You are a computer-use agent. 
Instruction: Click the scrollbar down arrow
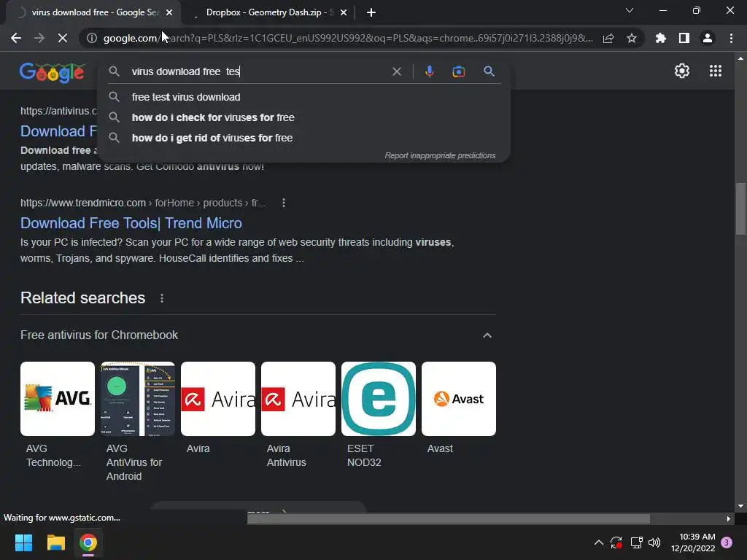tap(740, 506)
